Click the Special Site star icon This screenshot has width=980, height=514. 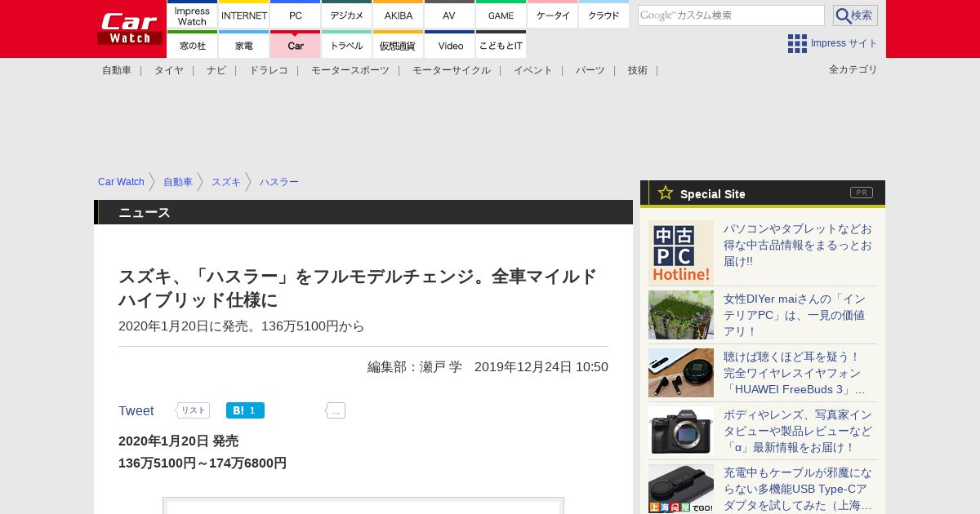tap(666, 193)
